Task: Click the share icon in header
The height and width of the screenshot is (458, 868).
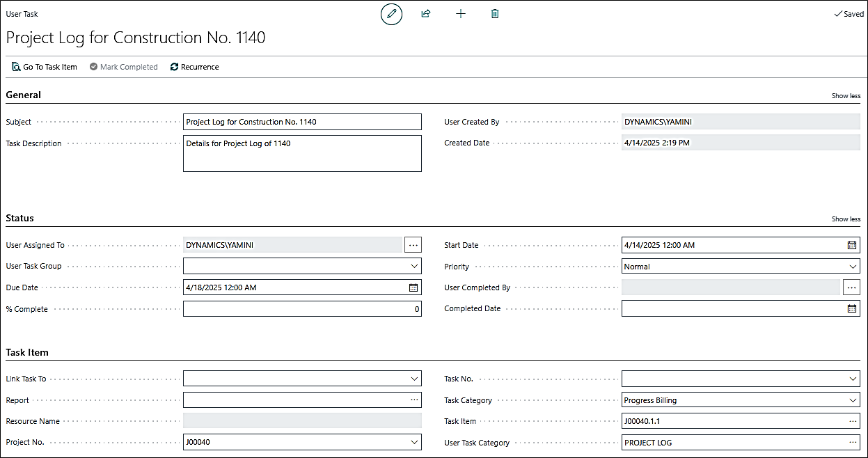Action: pos(426,14)
